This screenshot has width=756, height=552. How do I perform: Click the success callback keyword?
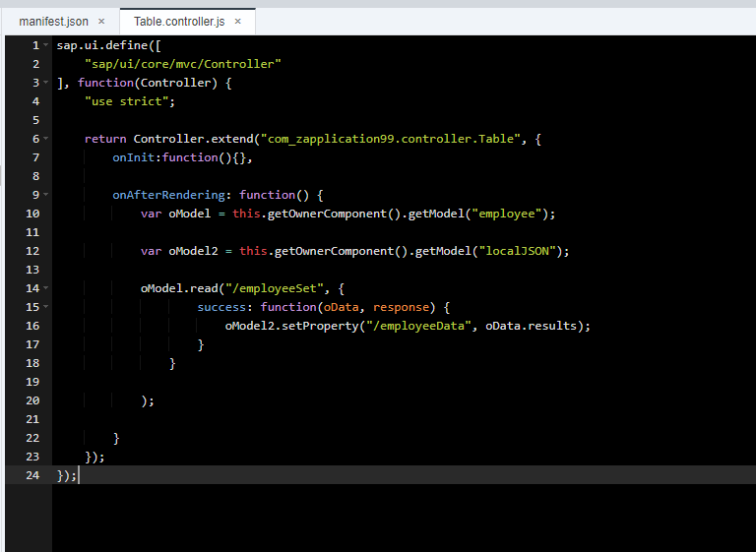(x=221, y=307)
